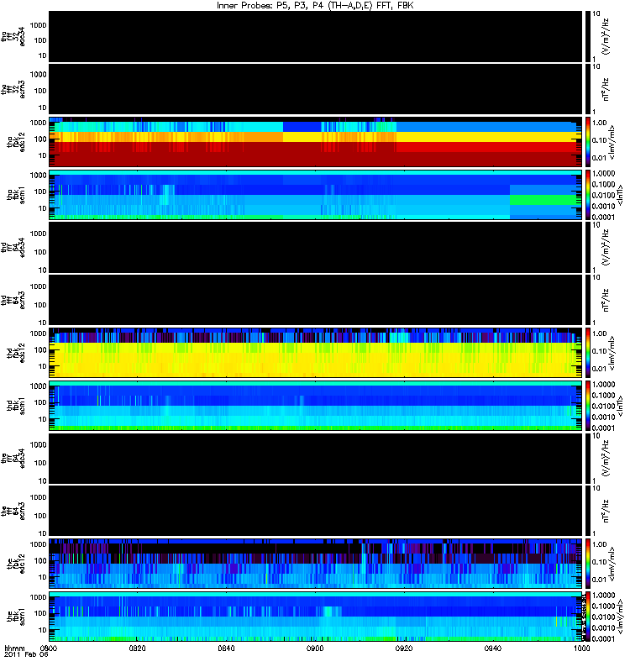Click the 'tha fbk scm1' y-axis panel label
The width and height of the screenshot is (630, 672).
coord(16,195)
